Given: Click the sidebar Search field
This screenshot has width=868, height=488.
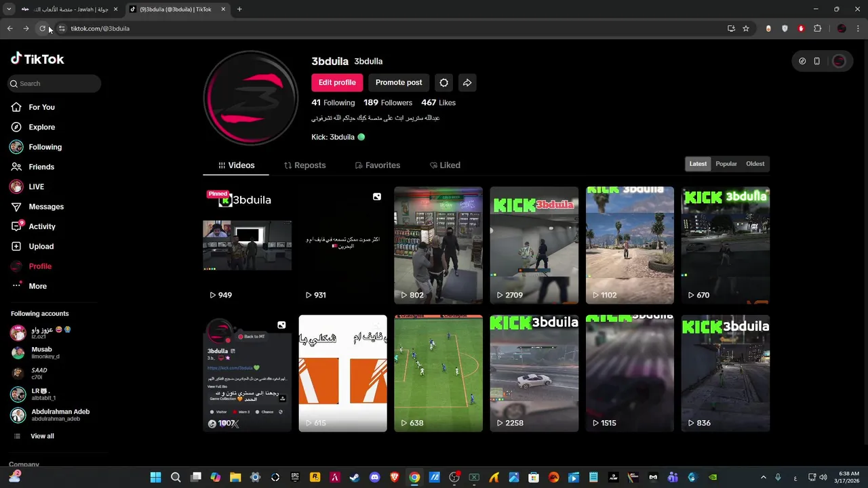Looking at the screenshot, I should (54, 83).
